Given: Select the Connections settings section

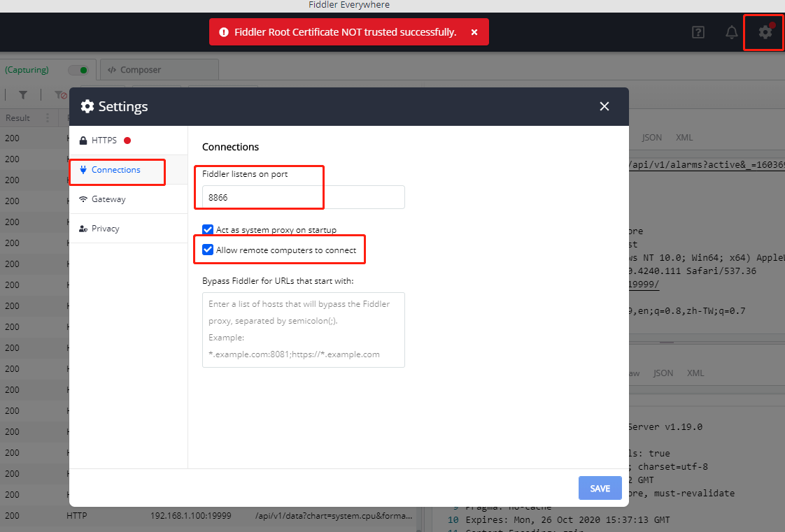Looking at the screenshot, I should (x=128, y=170).
